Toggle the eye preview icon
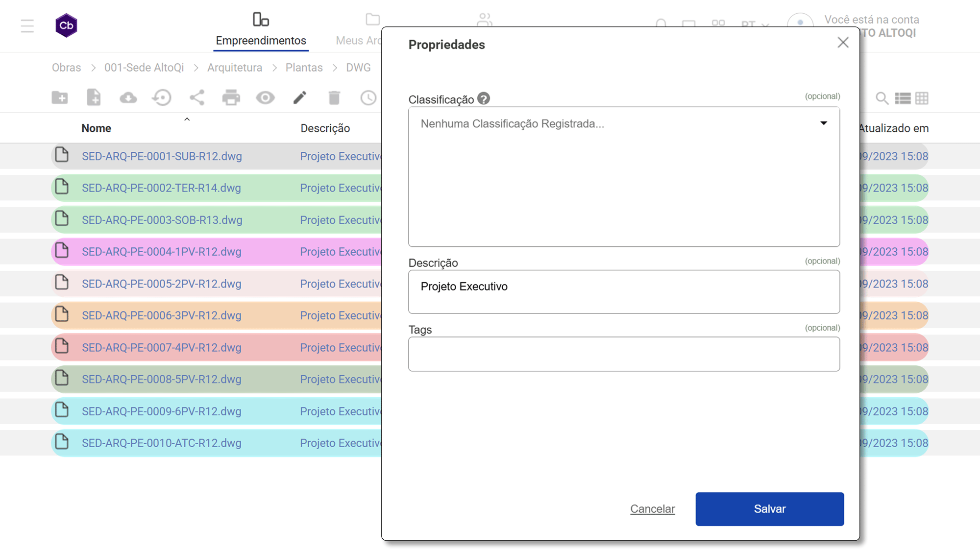 (265, 98)
